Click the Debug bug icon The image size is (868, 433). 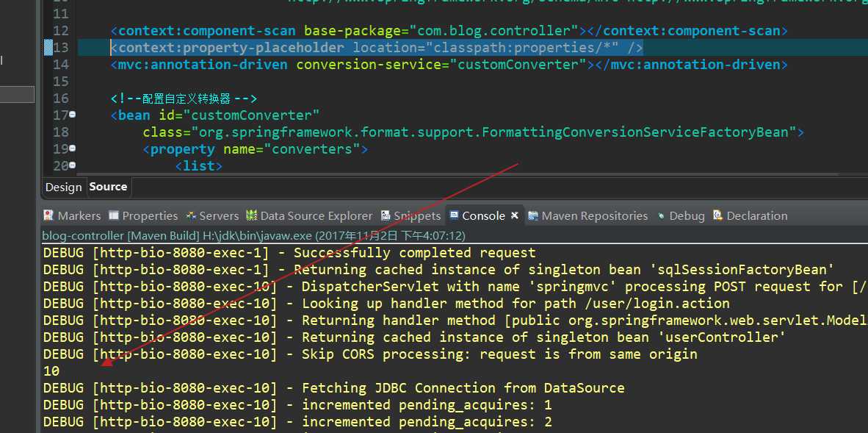[661, 215]
